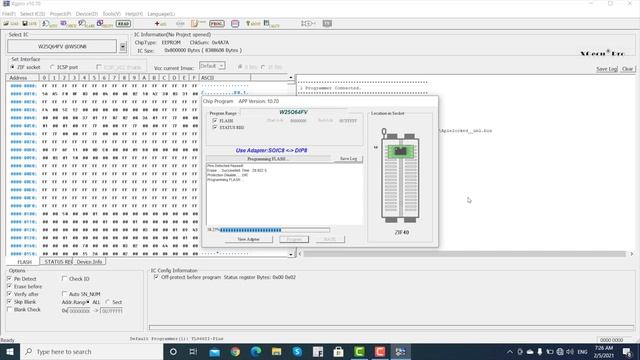Viewport: 640px width, 360px height.
Task: Click Save Log above main log panel
Action: point(607,69)
